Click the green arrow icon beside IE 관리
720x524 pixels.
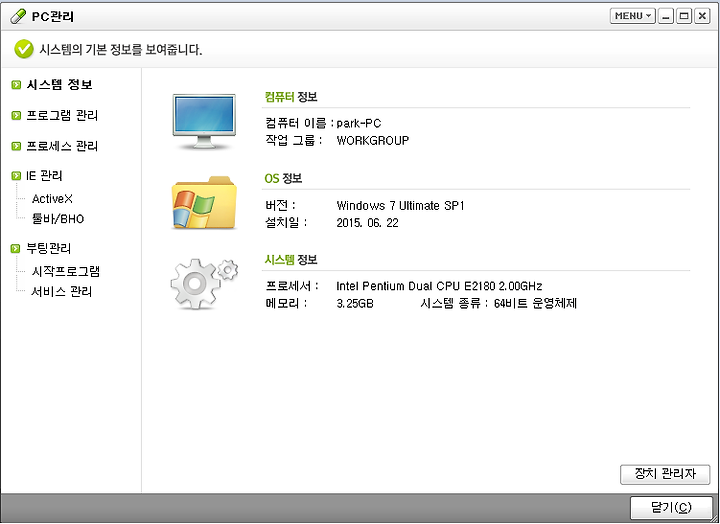(x=16, y=175)
